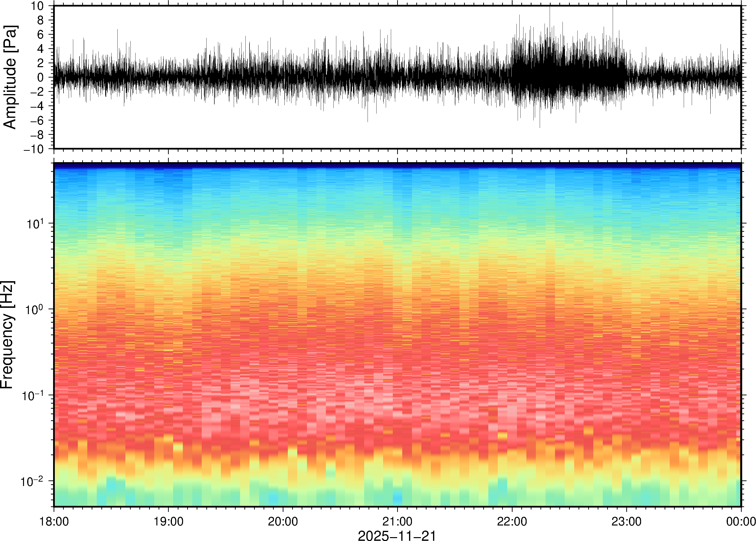Click the 20:00 time axis label
Viewport: 756px width, 541px height.
283,521
